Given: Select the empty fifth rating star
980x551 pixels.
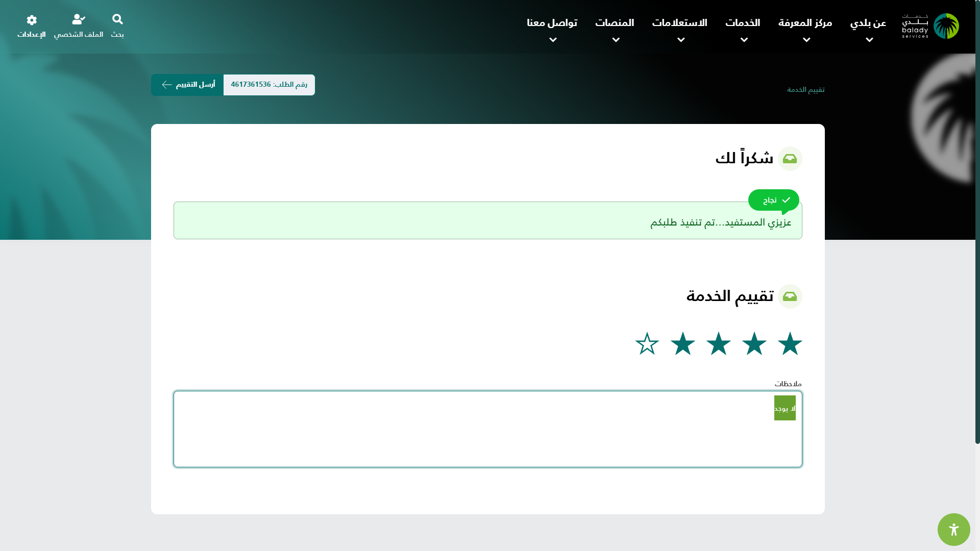Looking at the screenshot, I should pyautogui.click(x=647, y=343).
